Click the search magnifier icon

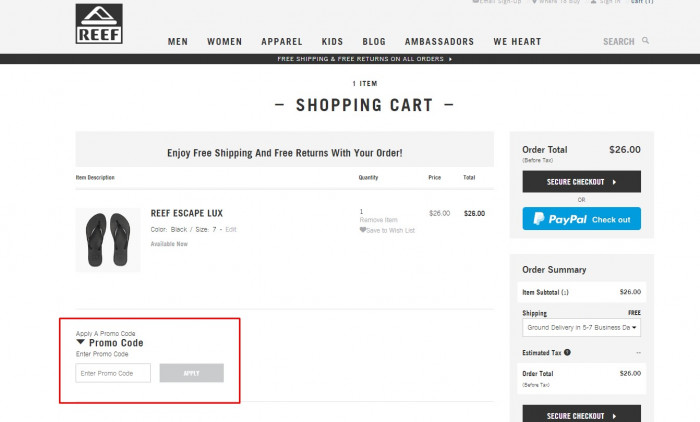pos(646,41)
